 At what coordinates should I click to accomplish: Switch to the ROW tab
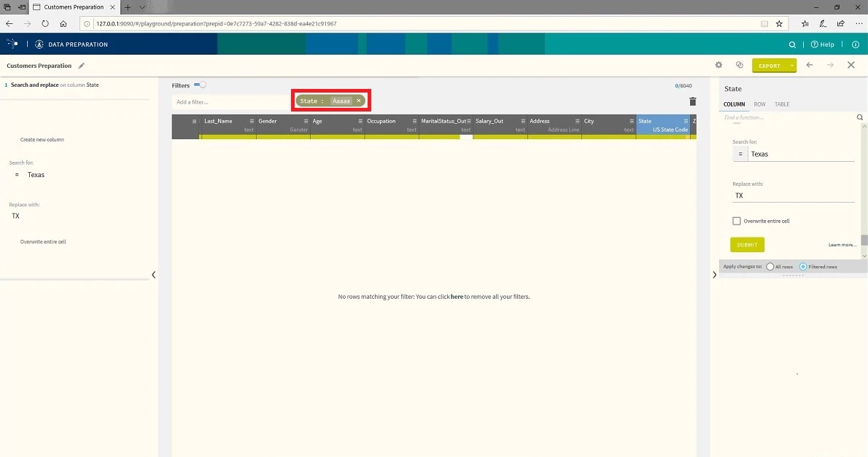pyautogui.click(x=759, y=104)
